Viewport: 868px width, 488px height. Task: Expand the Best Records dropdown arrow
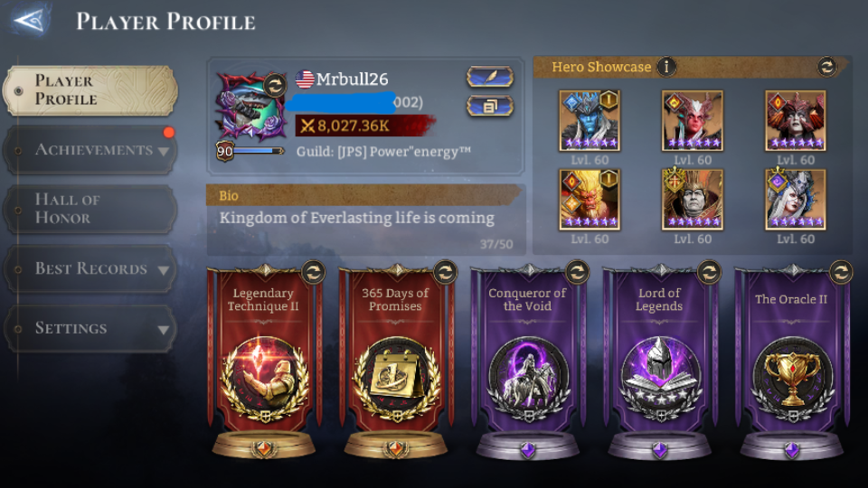tap(164, 270)
